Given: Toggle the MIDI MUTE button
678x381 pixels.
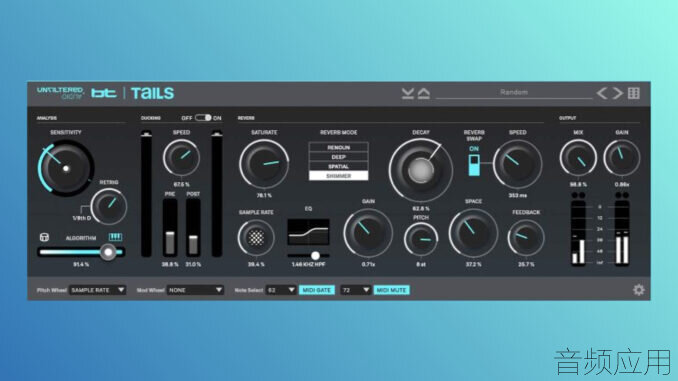Looking at the screenshot, I should pyautogui.click(x=391, y=290).
